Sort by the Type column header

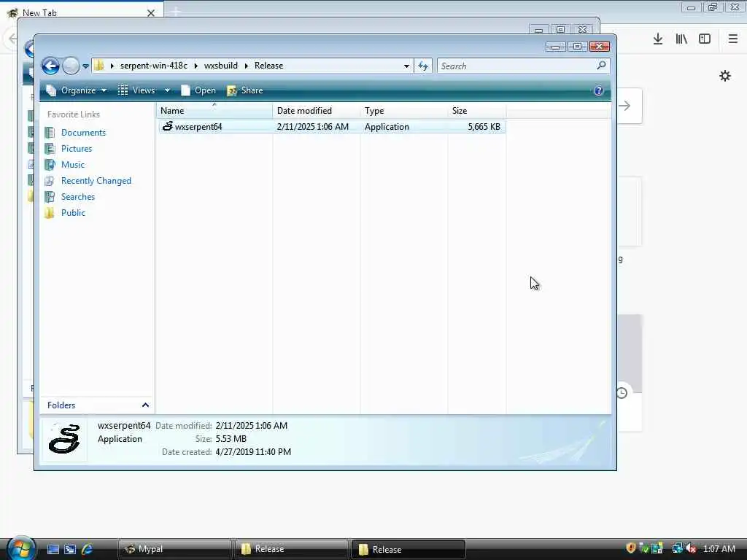pyautogui.click(x=404, y=111)
